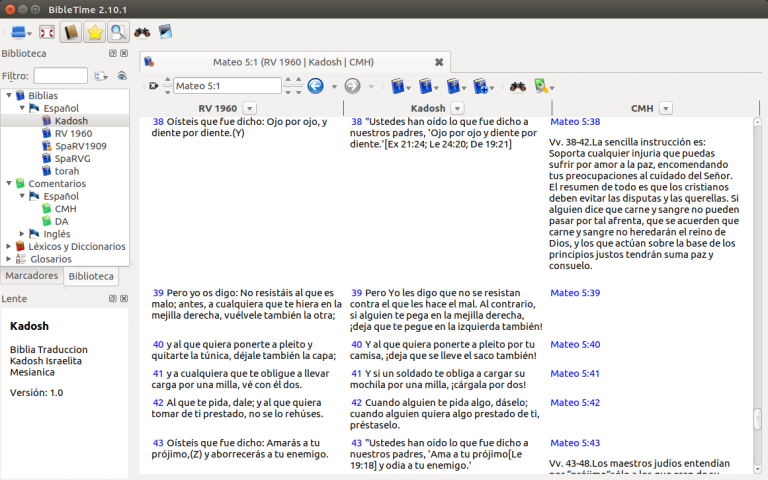Clear the reference field icon

click(153, 86)
